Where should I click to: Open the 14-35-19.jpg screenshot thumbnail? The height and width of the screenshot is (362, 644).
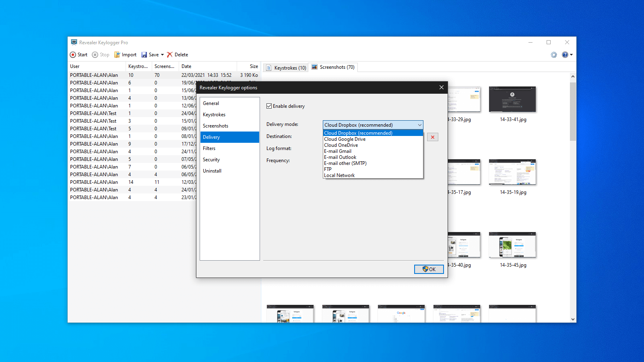click(x=512, y=172)
